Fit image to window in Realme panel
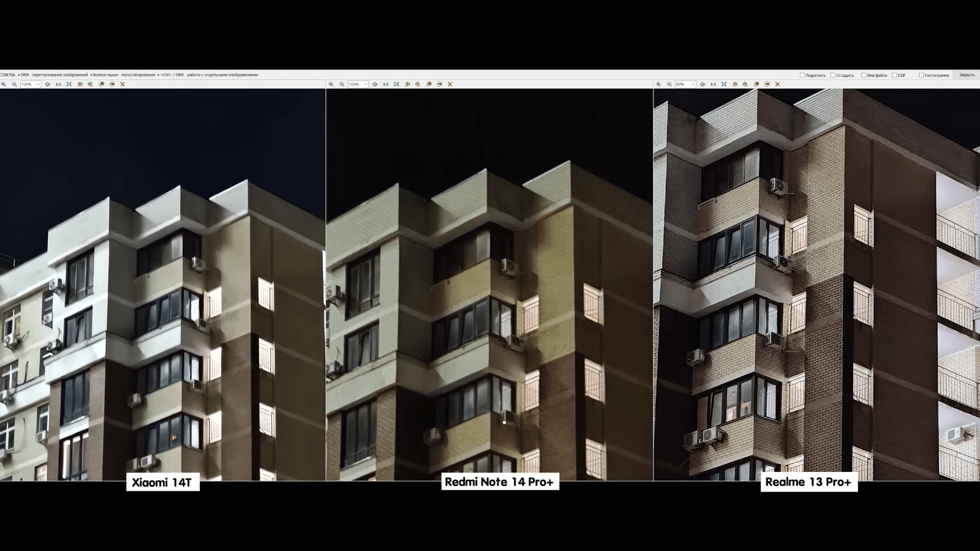The height and width of the screenshot is (551, 980). coord(723,84)
